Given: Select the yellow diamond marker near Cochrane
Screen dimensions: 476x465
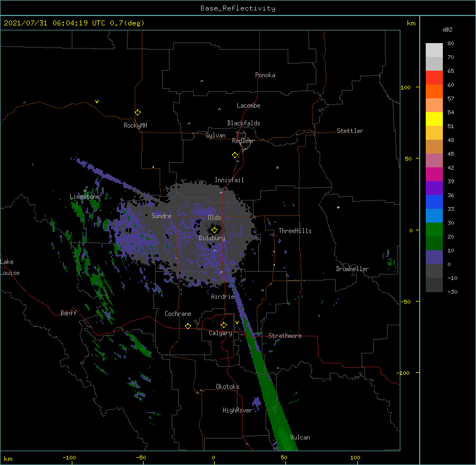Looking at the screenshot, I should tap(188, 326).
